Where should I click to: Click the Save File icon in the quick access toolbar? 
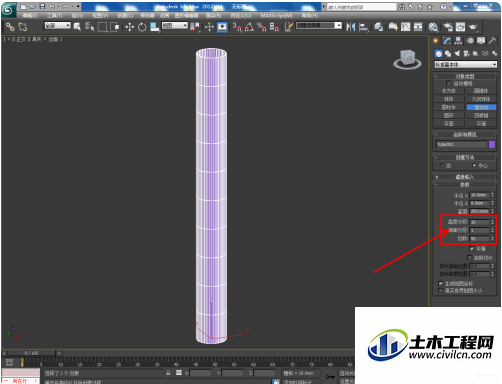coord(42,6)
